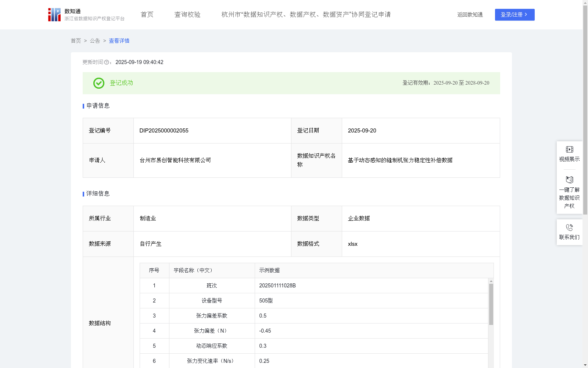Click the 序号 column header
The image size is (588, 368).
(x=154, y=270)
